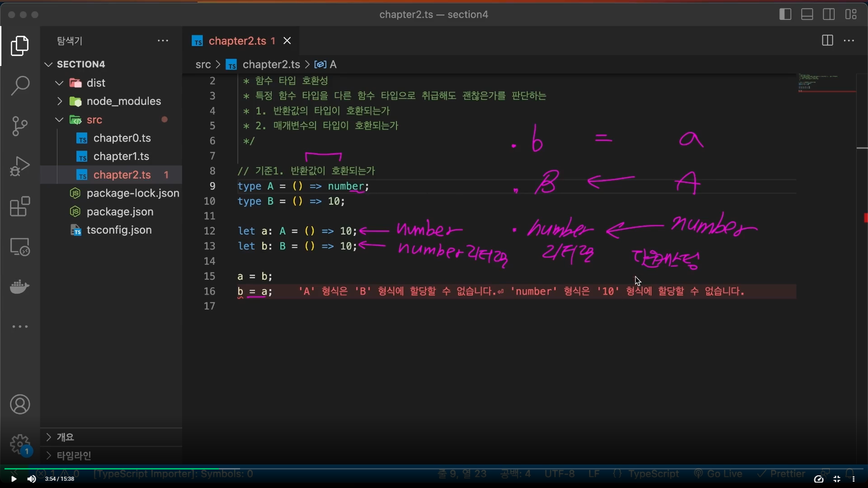Open the Source Control view

click(x=20, y=126)
